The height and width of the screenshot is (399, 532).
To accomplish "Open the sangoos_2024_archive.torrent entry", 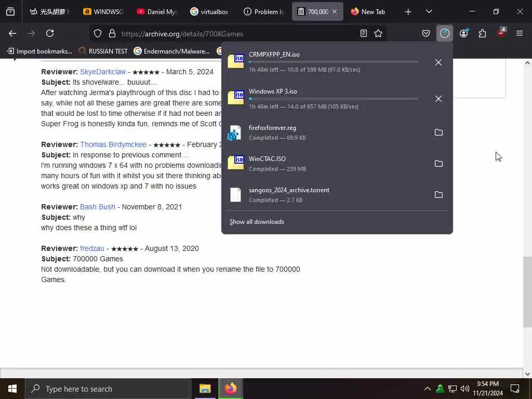I will [x=325, y=195].
